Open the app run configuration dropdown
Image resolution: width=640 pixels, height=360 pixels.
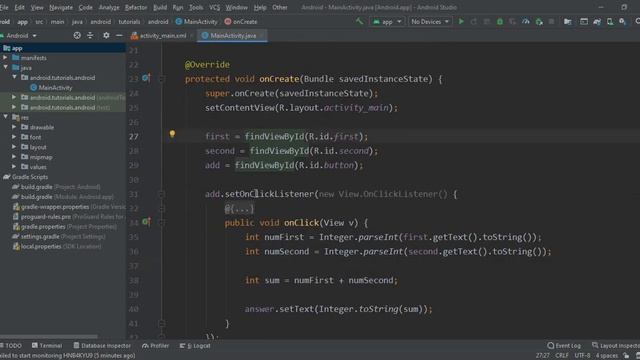point(387,22)
